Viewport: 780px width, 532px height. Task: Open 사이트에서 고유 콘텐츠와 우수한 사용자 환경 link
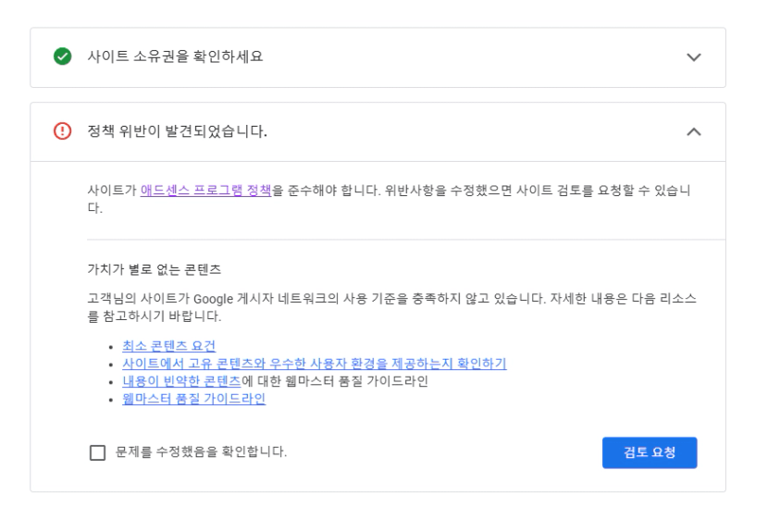[x=314, y=364]
